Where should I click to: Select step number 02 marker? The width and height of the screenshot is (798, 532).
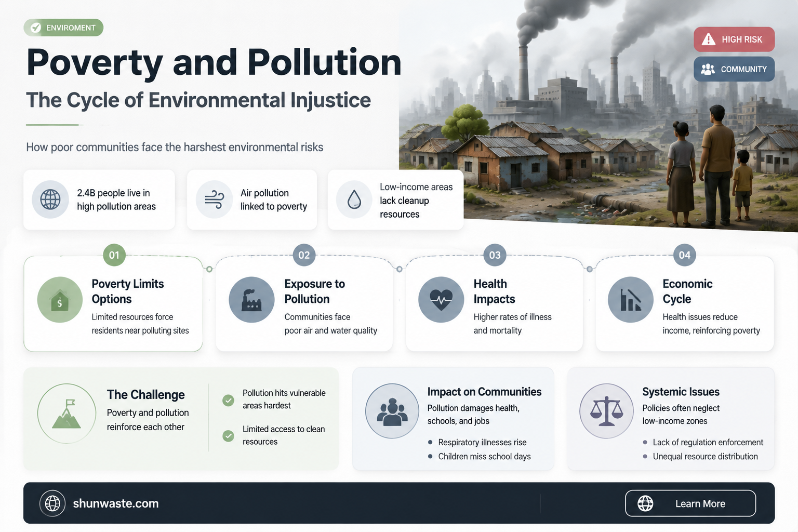pos(304,255)
